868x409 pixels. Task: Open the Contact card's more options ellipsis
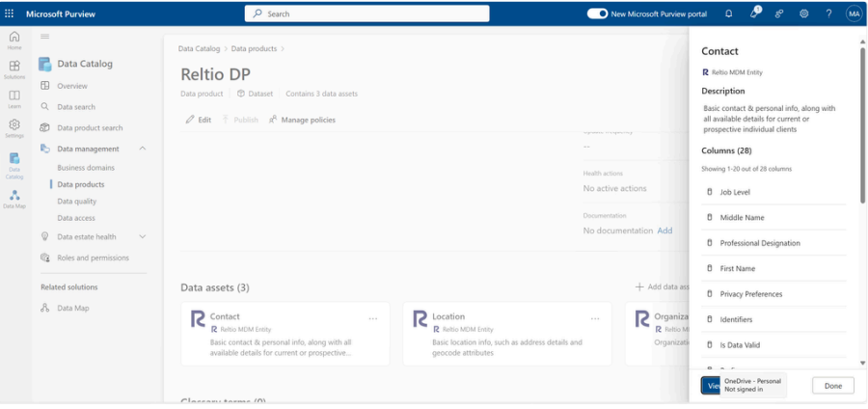[373, 318]
